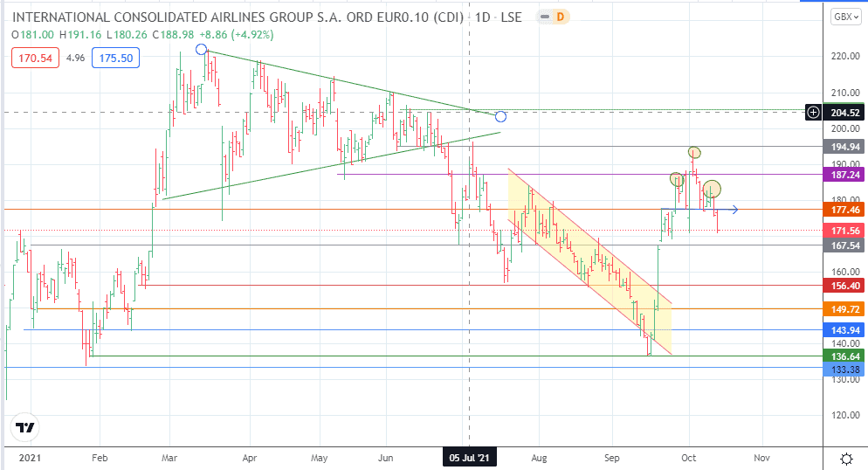Click the orange D data indicator badge

(561, 17)
